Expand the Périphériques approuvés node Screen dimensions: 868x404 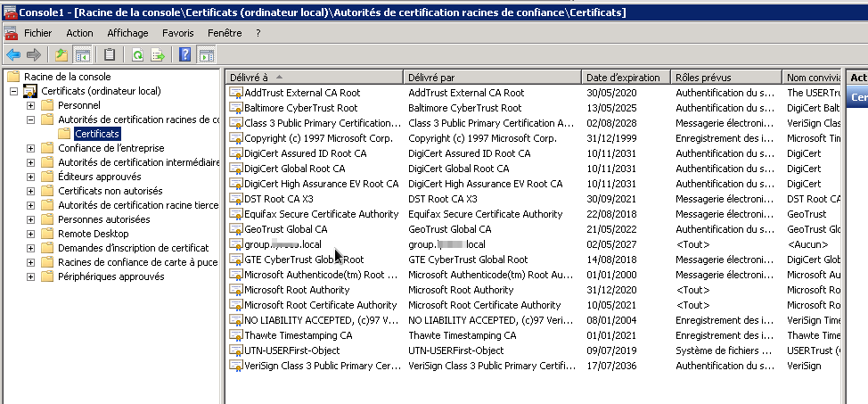30,276
